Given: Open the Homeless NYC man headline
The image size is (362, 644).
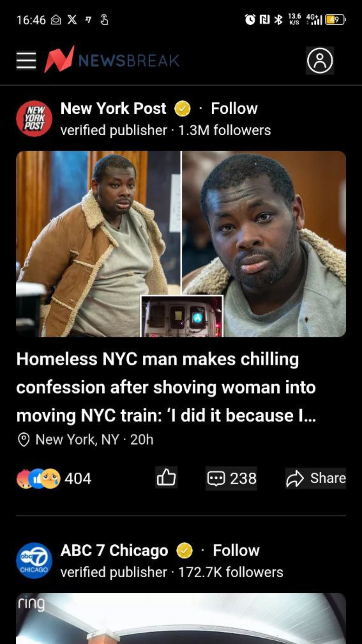Looking at the screenshot, I should pos(166,387).
